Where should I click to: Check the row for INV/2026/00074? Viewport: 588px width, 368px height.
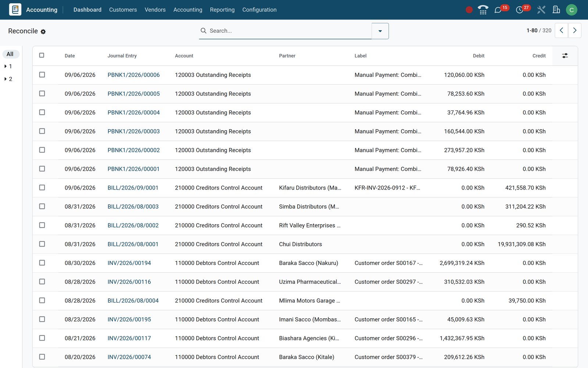(x=42, y=357)
